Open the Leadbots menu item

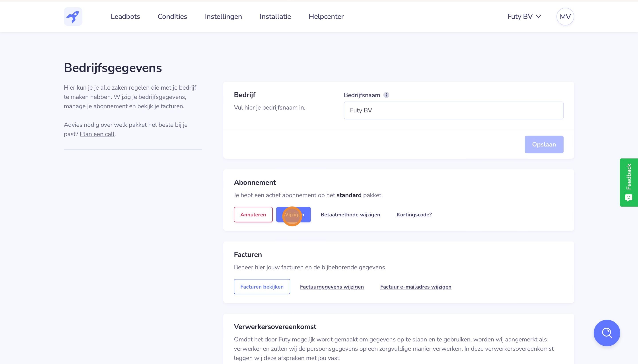(125, 17)
